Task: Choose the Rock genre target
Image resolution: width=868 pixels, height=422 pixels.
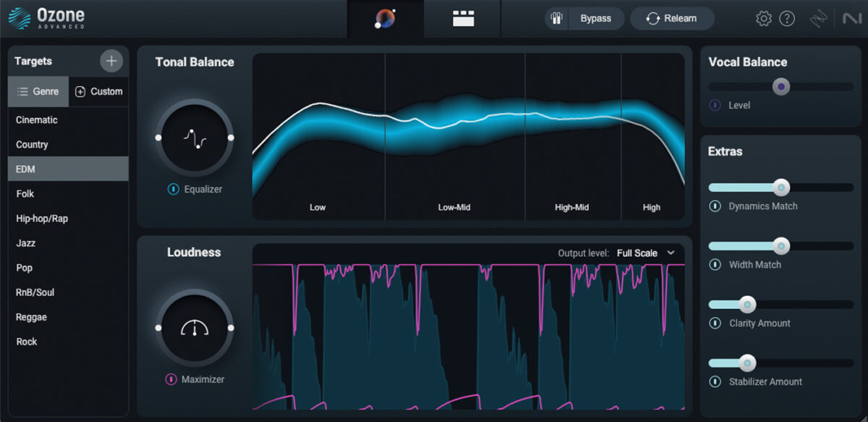Action: 68,342
